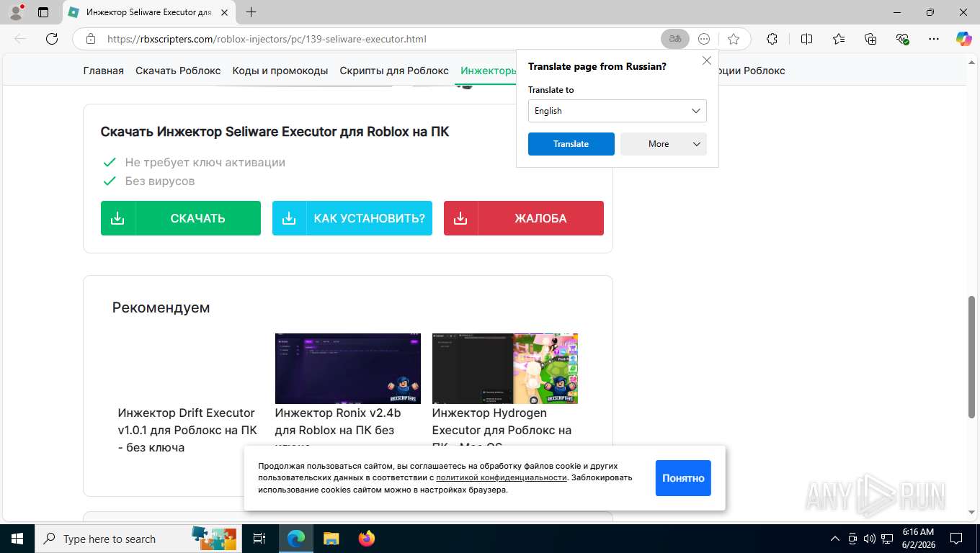Click the green СКАЧАТЬ download button
Viewport: 980px width, 553px height.
point(181,218)
